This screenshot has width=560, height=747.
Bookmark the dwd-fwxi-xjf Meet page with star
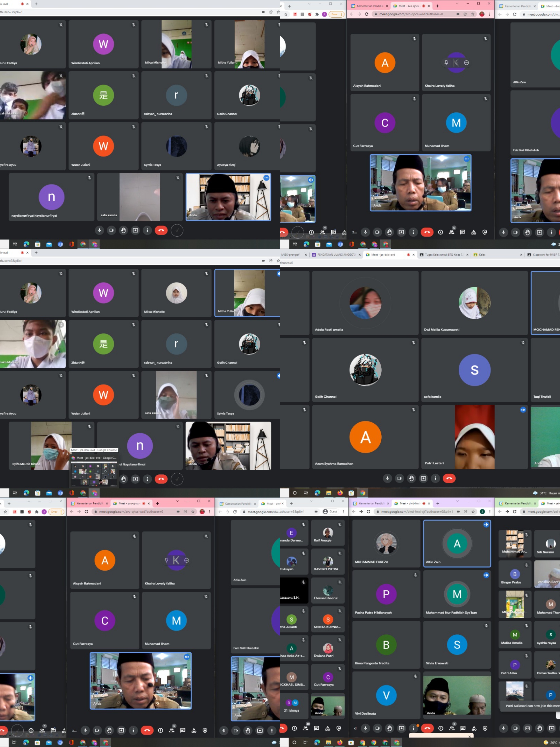[473, 512]
